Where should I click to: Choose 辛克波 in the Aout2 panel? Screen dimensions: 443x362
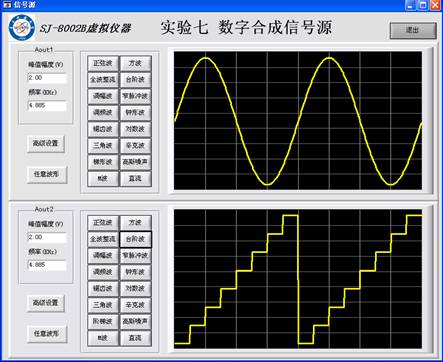(135, 305)
